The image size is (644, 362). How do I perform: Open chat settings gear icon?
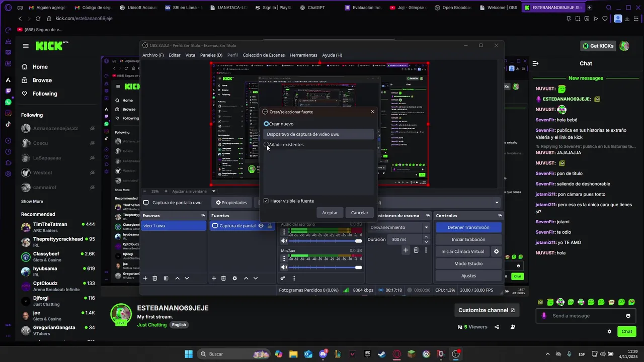coord(609,331)
